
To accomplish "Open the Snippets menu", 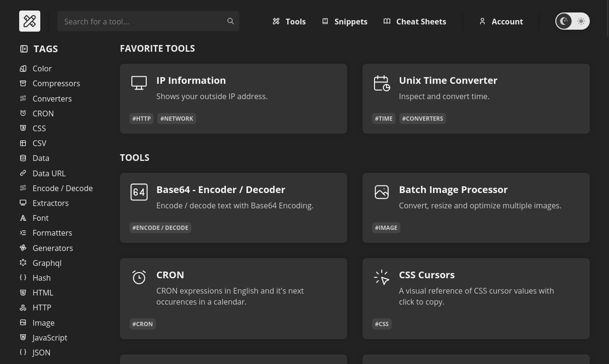I will point(344,22).
